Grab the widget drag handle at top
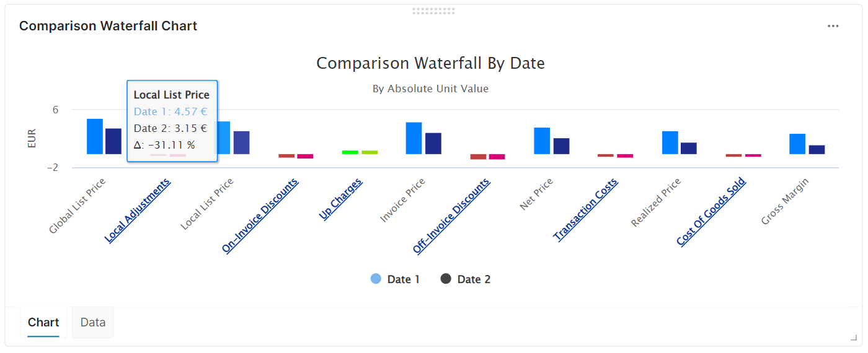 click(433, 11)
